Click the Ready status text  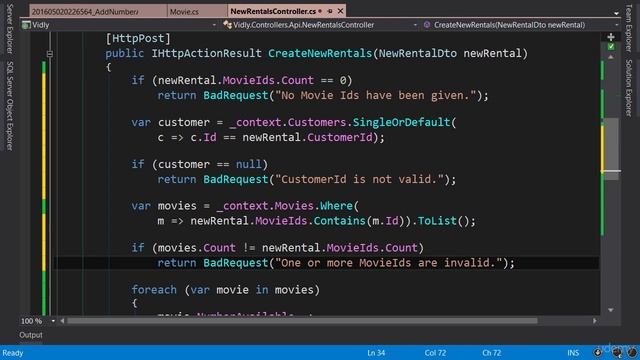pos(13,353)
